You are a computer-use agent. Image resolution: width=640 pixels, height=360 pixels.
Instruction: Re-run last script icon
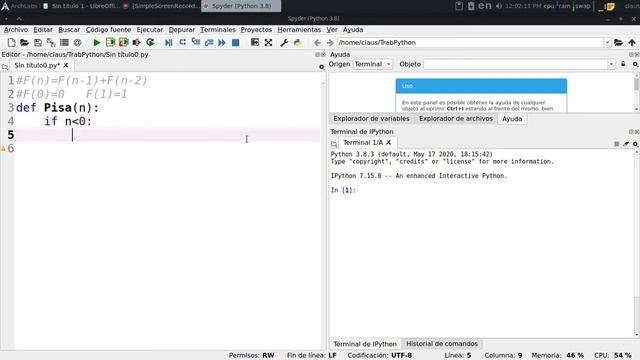(150, 42)
